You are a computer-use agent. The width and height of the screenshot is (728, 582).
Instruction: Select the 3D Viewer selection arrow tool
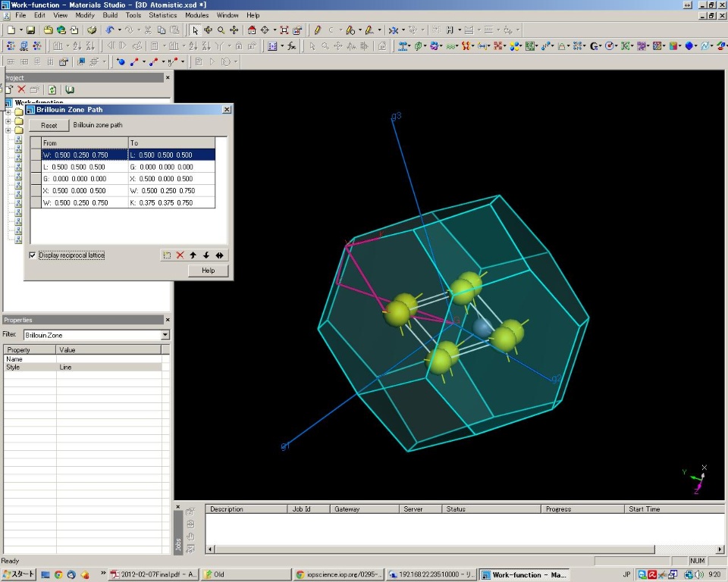[195, 30]
